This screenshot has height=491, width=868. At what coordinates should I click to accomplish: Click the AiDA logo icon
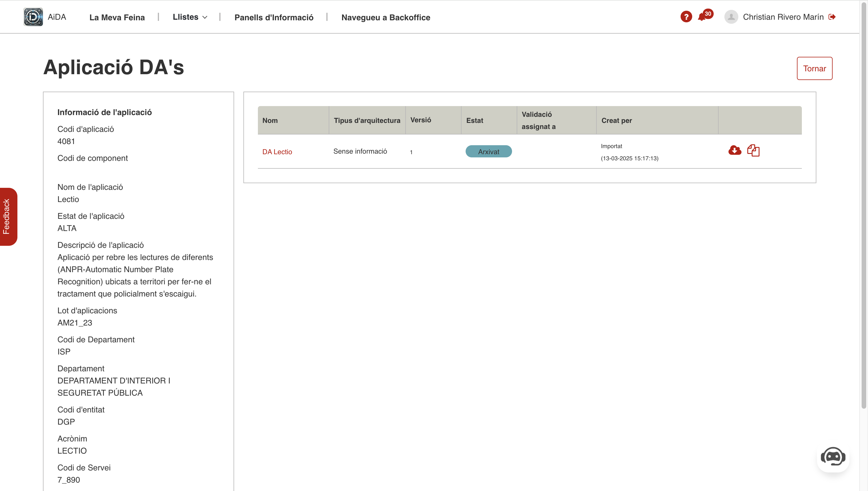[33, 17]
